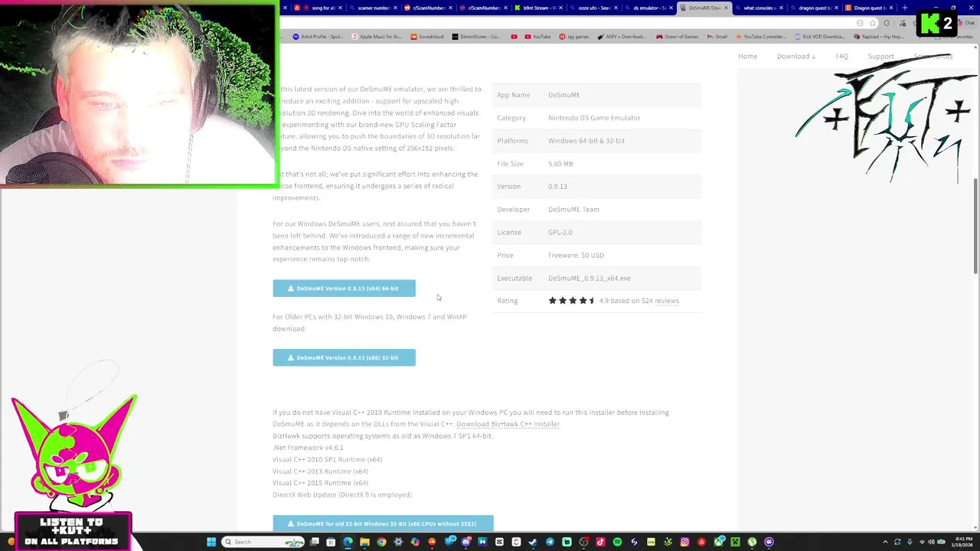Click 'Nintendo DS Game Emulator' category value
Screen dimensions: 980x551
click(594, 118)
